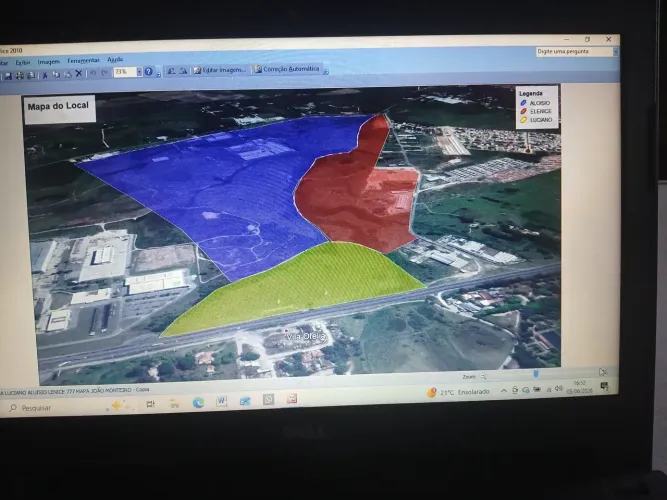The width and height of the screenshot is (667, 500).
Task: Open the 73% zoom percentage dropdown
Action: pyautogui.click(x=139, y=72)
